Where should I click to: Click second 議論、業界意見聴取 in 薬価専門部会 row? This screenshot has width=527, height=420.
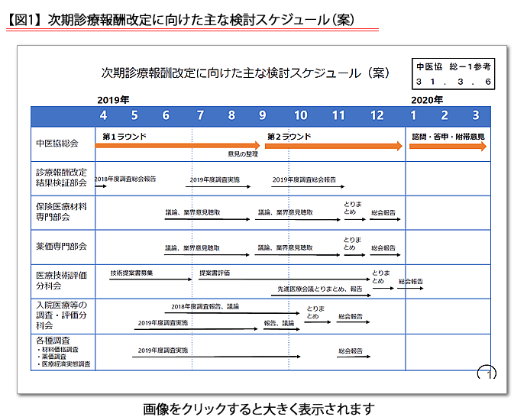(x=286, y=247)
